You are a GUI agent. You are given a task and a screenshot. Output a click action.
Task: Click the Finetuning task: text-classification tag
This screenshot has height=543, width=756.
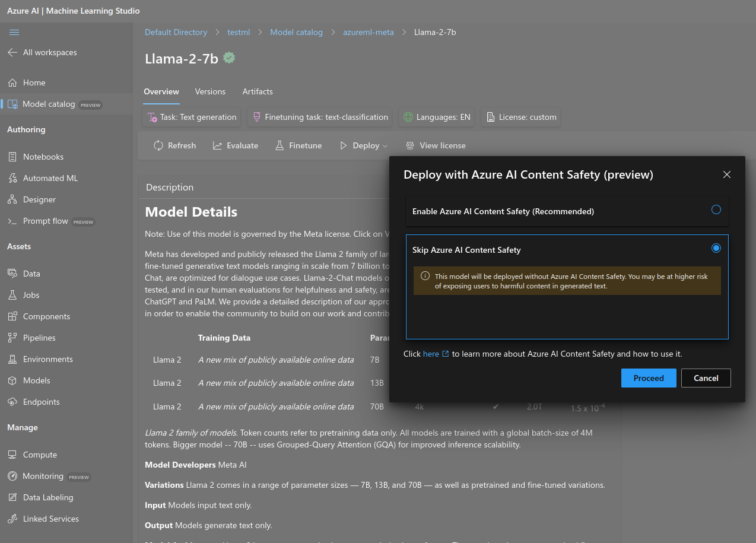320,117
